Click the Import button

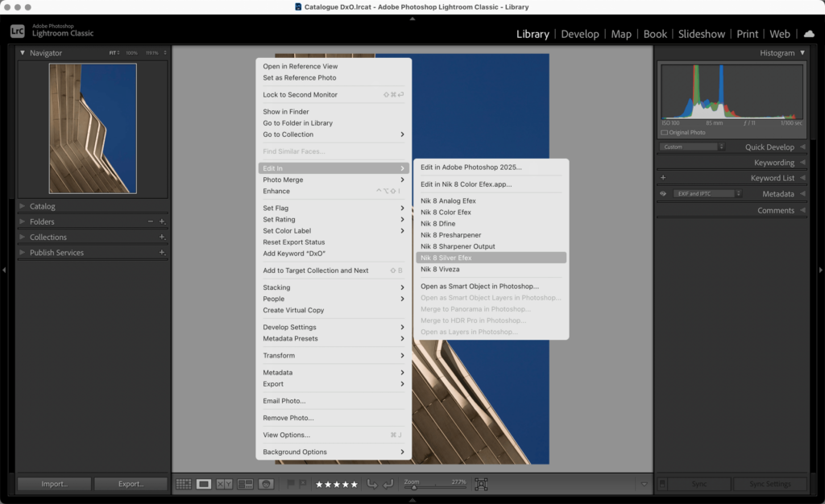[54, 484]
